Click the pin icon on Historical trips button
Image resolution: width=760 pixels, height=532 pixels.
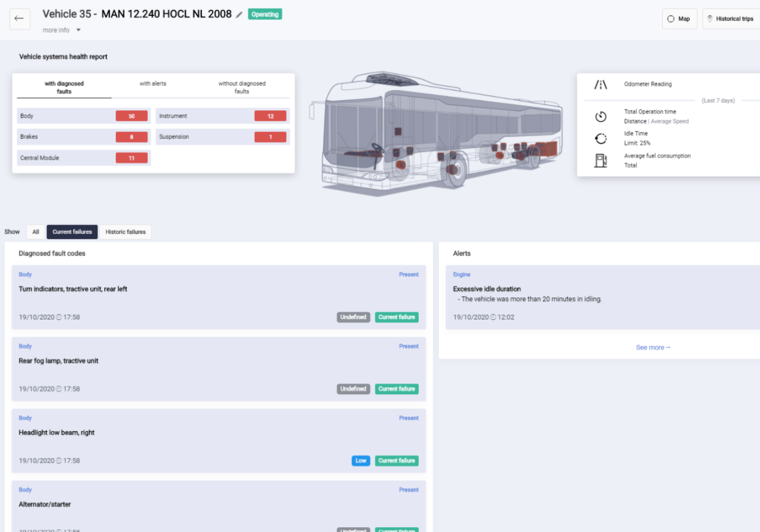(x=711, y=18)
